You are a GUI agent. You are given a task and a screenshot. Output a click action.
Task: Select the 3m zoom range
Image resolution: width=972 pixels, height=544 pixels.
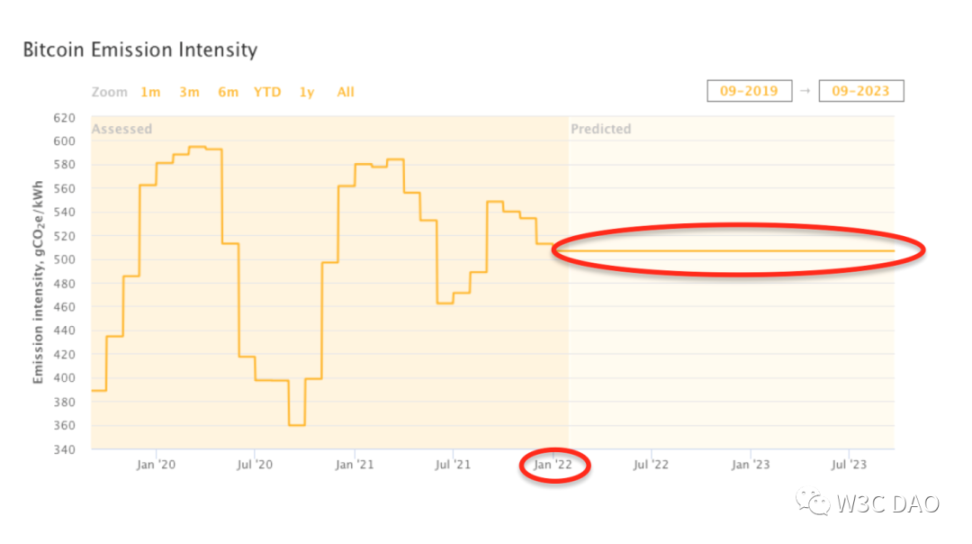(x=189, y=92)
